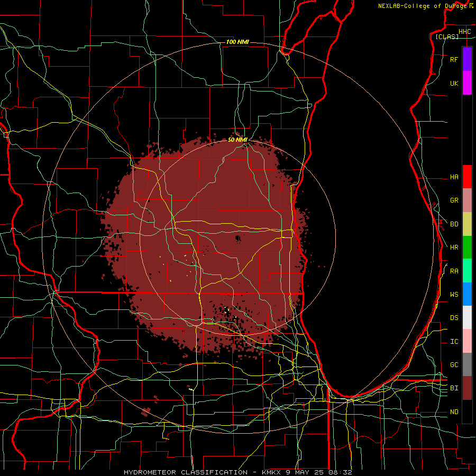Click the HA legend label

click(x=454, y=177)
